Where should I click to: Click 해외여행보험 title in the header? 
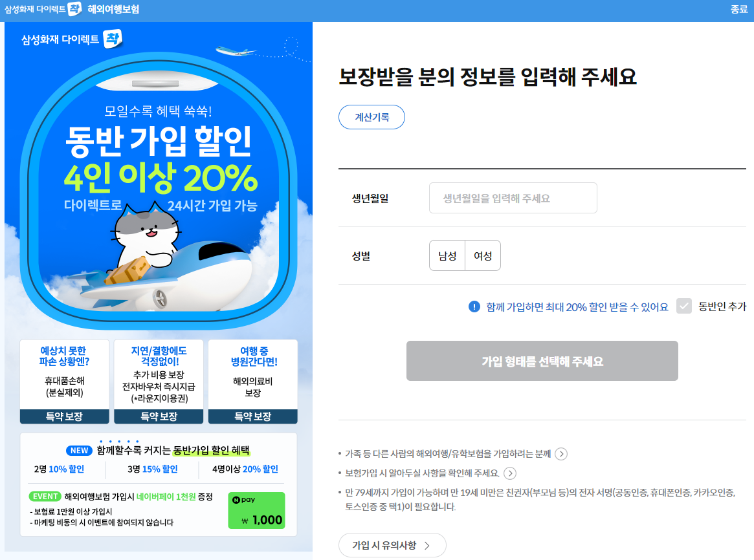point(113,9)
